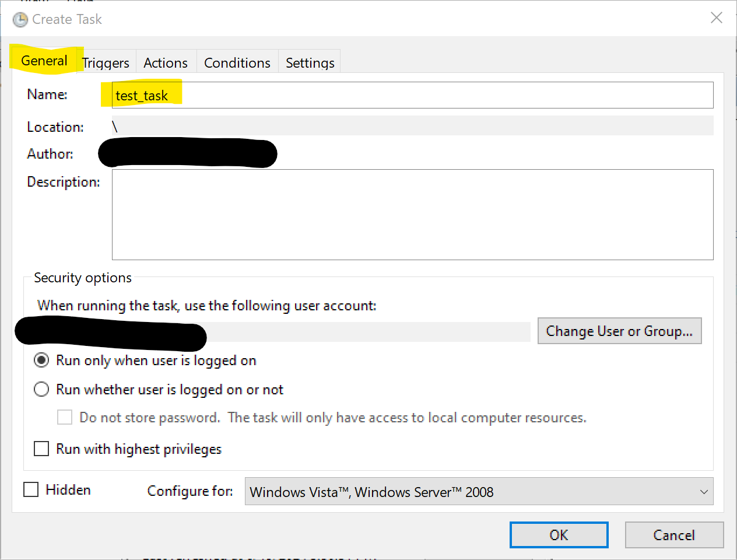Click the Configure for label

(x=190, y=491)
